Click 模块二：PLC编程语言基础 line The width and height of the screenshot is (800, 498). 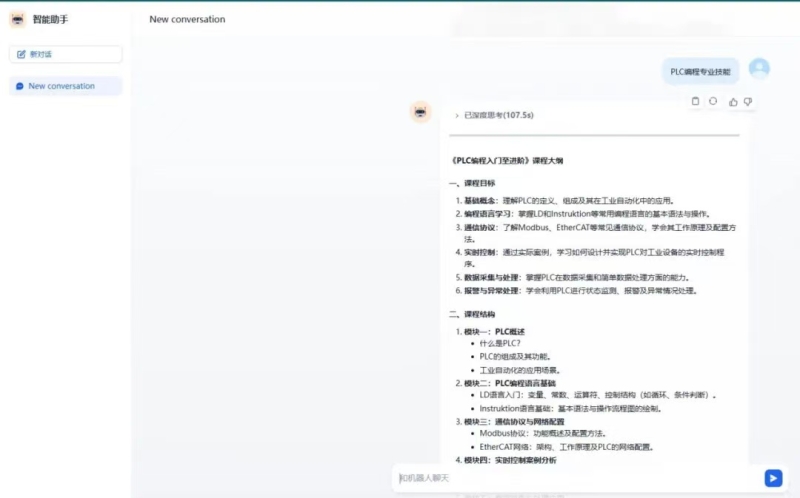click(x=506, y=383)
